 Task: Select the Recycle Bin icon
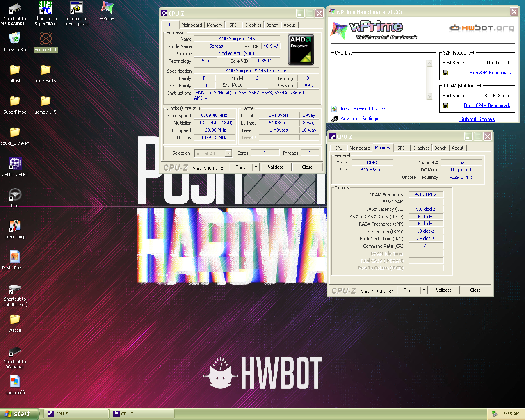(15, 39)
